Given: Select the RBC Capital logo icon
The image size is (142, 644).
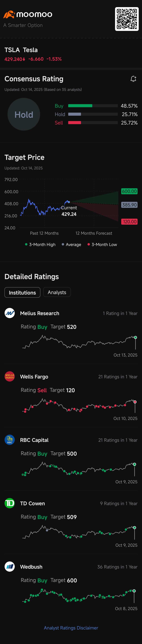Looking at the screenshot, I should 10,440.
